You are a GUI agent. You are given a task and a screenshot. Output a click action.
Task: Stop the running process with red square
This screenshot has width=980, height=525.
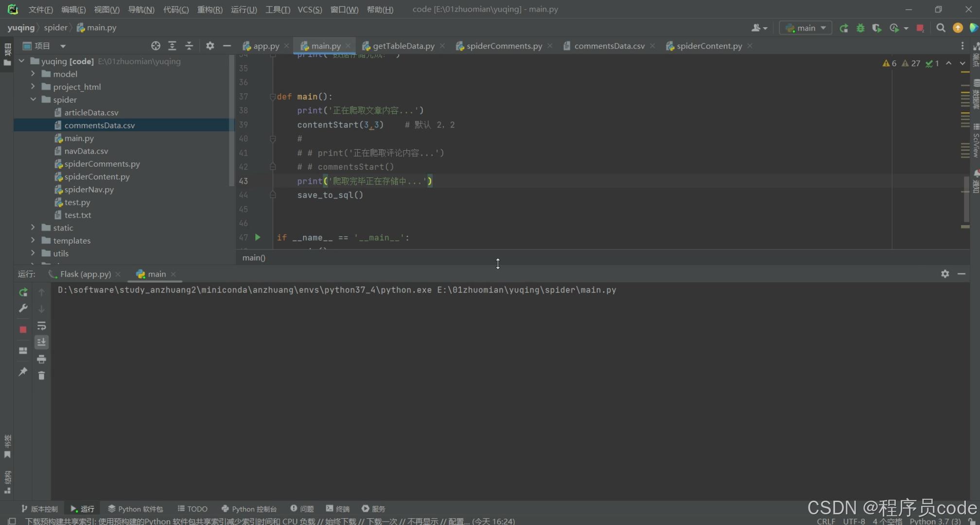point(23,330)
